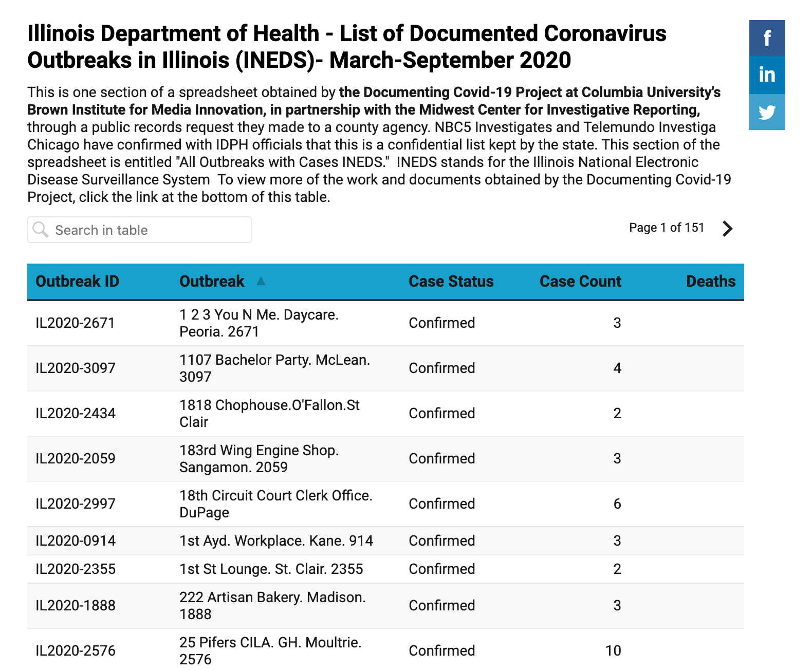812x670 pixels.
Task: Click case count 4 for Bachelor Party
Action: tap(617, 368)
